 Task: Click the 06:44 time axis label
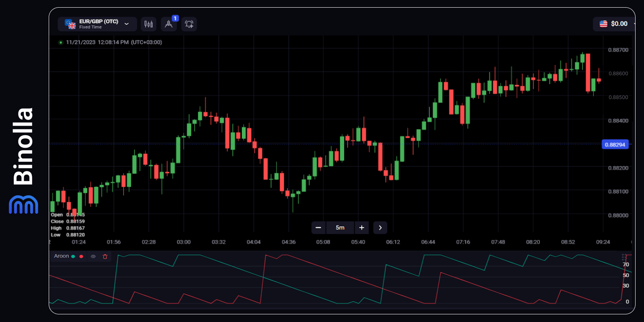(x=428, y=242)
